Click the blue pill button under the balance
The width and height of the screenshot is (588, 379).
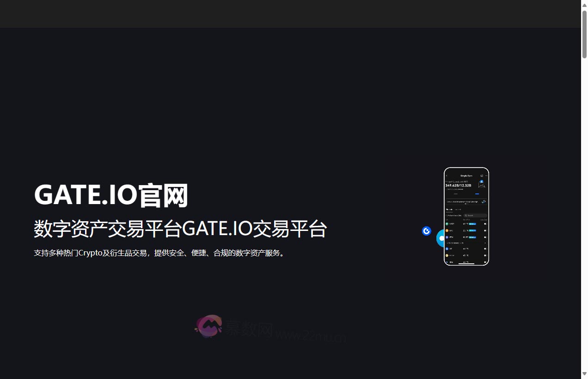tap(477, 194)
